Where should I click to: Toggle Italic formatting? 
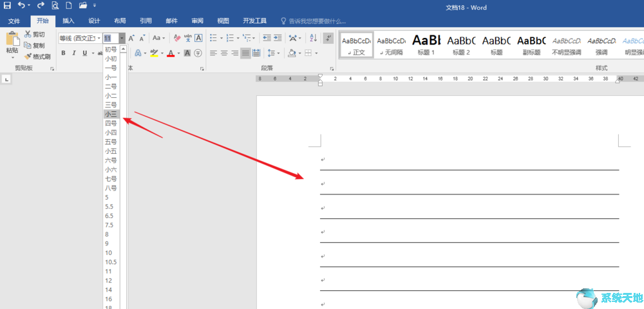point(74,53)
